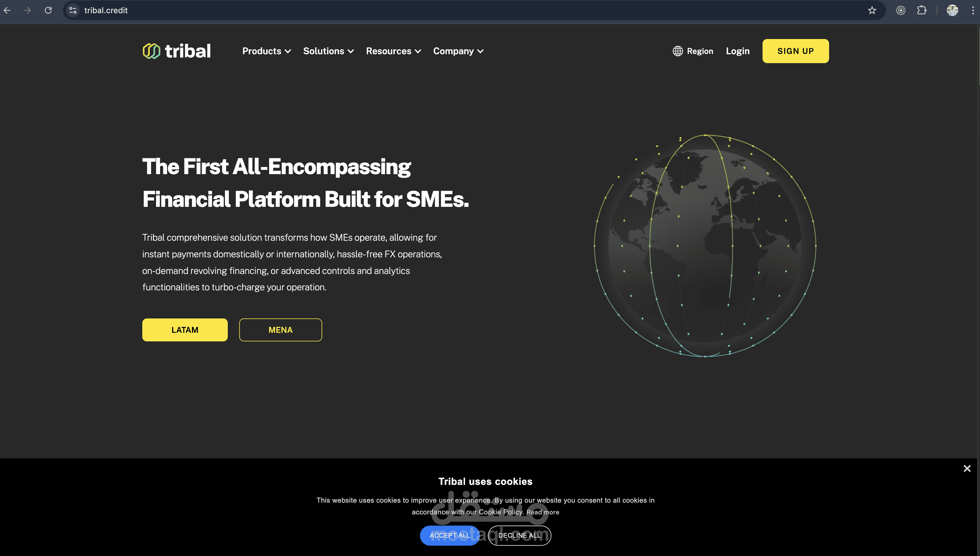Click the tribal logo
The width and height of the screenshot is (980, 556).
(176, 51)
